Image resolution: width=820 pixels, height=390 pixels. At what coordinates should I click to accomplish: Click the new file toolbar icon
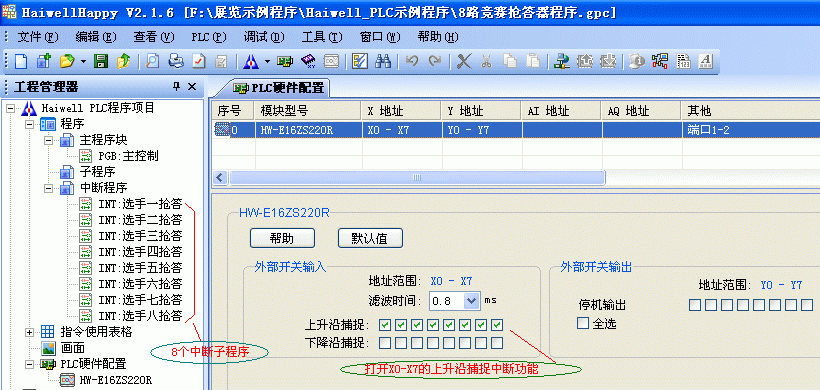(x=20, y=61)
